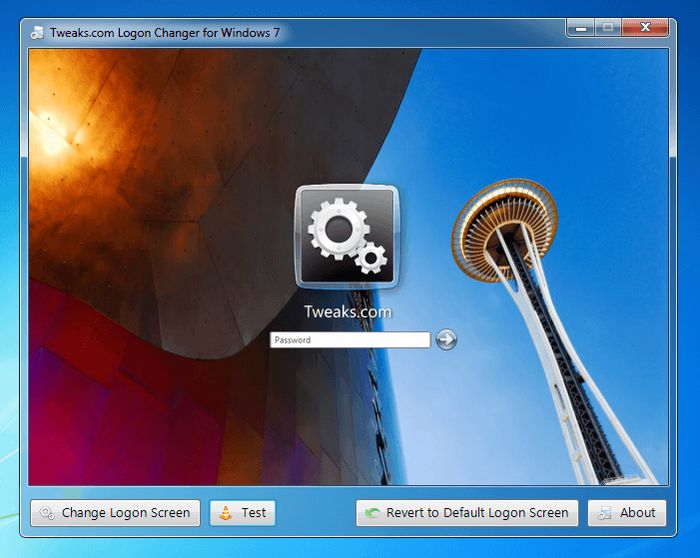Close the Logon Changer window
The height and width of the screenshot is (558, 700).
[645, 28]
